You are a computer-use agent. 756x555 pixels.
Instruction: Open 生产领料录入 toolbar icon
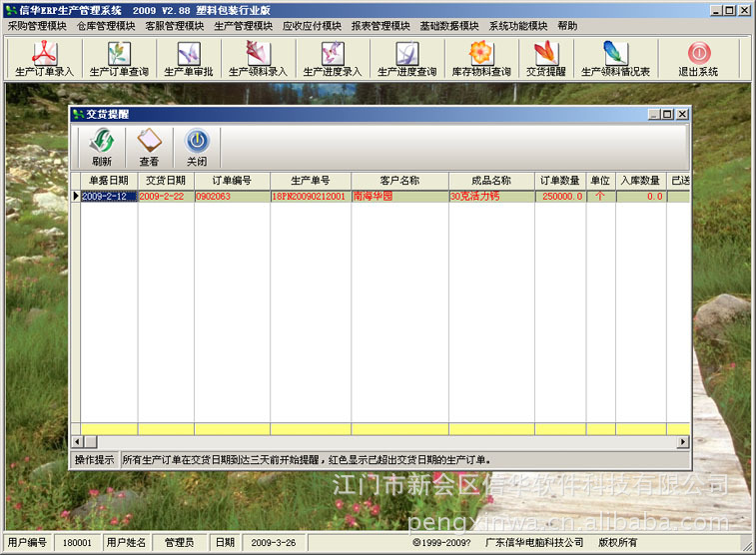[258, 59]
